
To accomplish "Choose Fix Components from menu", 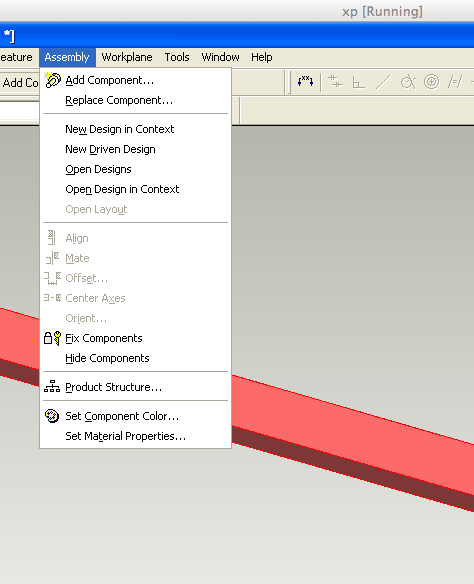I will pyautogui.click(x=136, y=338).
